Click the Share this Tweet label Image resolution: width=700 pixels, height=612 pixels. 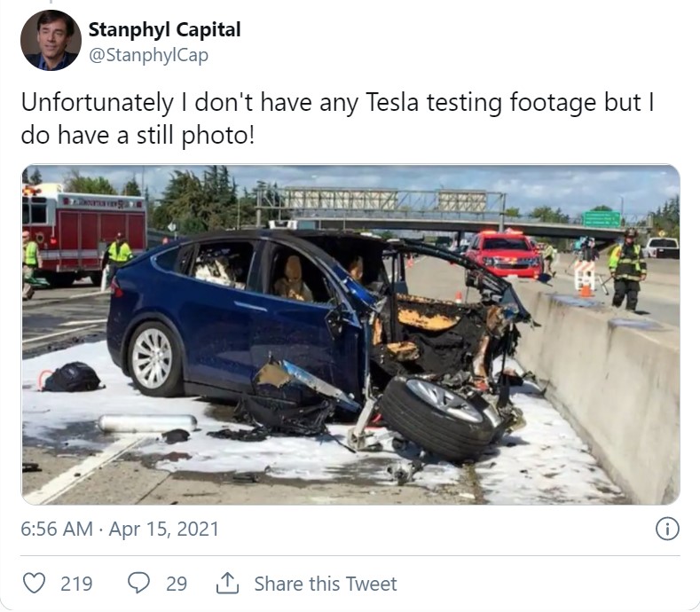pos(326,584)
